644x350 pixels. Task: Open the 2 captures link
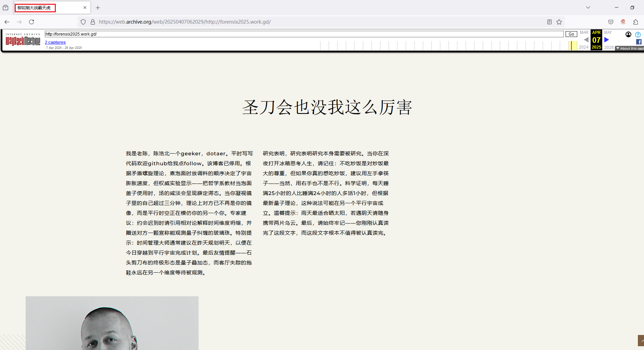point(55,42)
